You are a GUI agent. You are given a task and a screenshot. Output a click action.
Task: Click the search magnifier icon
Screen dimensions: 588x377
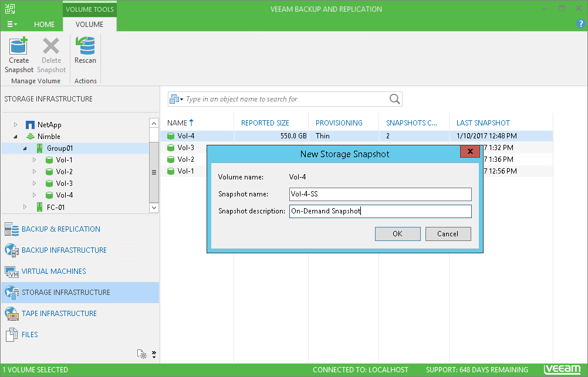pyautogui.click(x=394, y=99)
